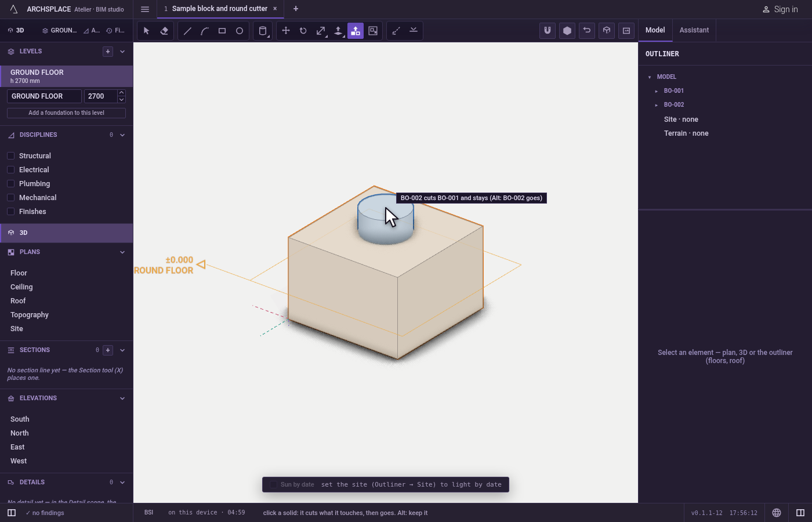This screenshot has height=522, width=812.
Task: Select the rectangle drawing tool
Action: [222, 31]
